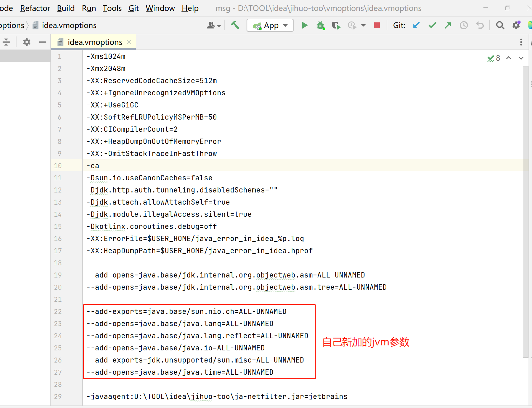The image size is (532, 408).
Task: Open Search Everywhere
Action: coord(500,25)
